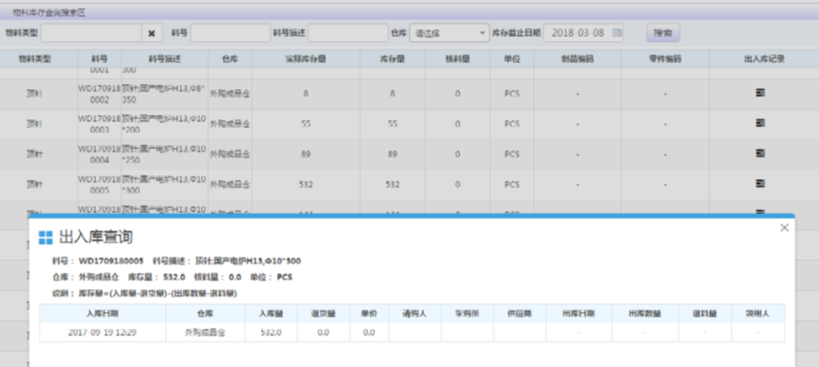819x367 pixels.
Task: Open the calendar icon beside 2018-03-08
Action: click(617, 33)
